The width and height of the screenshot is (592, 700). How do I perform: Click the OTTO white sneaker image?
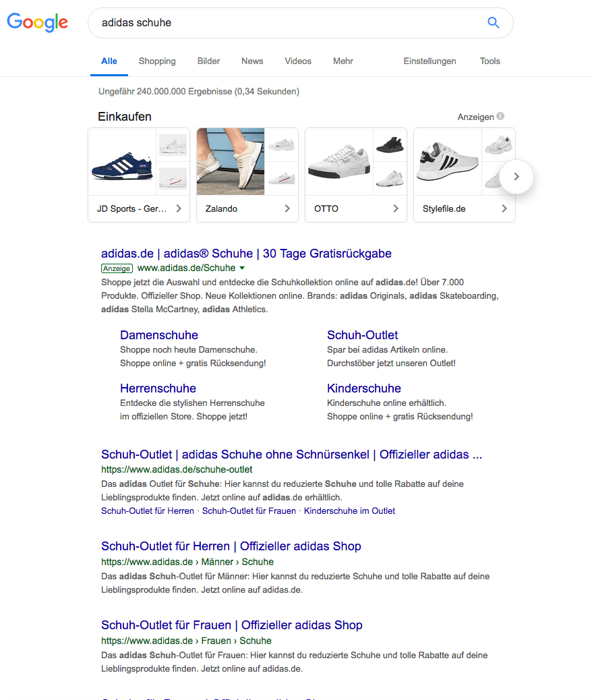pyautogui.click(x=339, y=162)
